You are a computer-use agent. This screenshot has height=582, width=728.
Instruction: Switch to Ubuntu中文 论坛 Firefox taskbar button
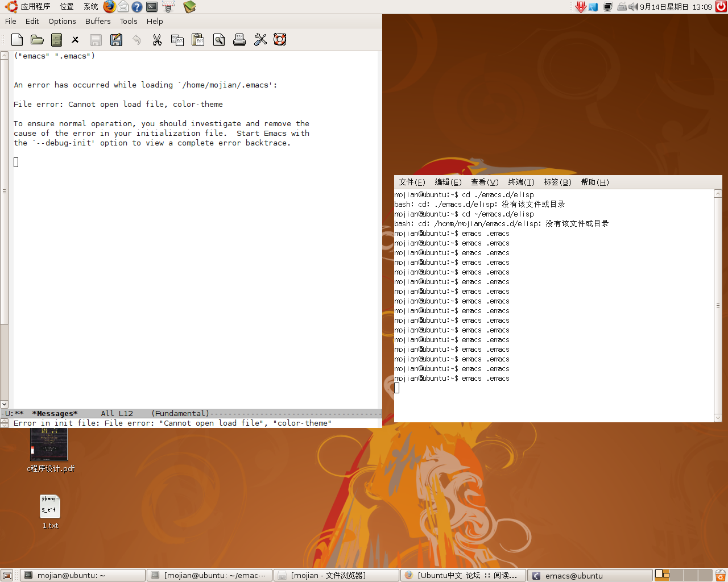(463, 575)
